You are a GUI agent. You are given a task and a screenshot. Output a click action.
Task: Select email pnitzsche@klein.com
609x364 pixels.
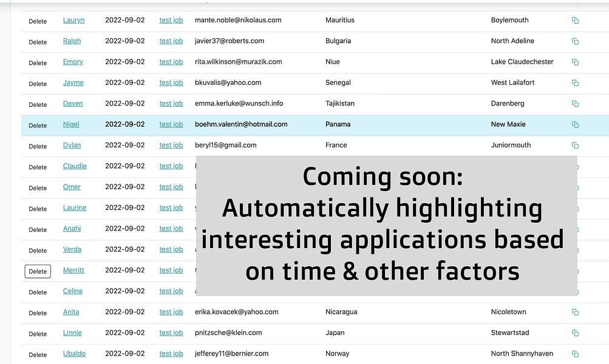point(228,333)
